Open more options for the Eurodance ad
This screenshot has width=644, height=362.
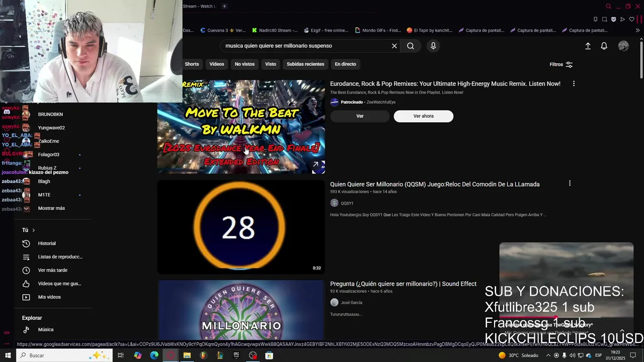pyautogui.click(x=574, y=83)
